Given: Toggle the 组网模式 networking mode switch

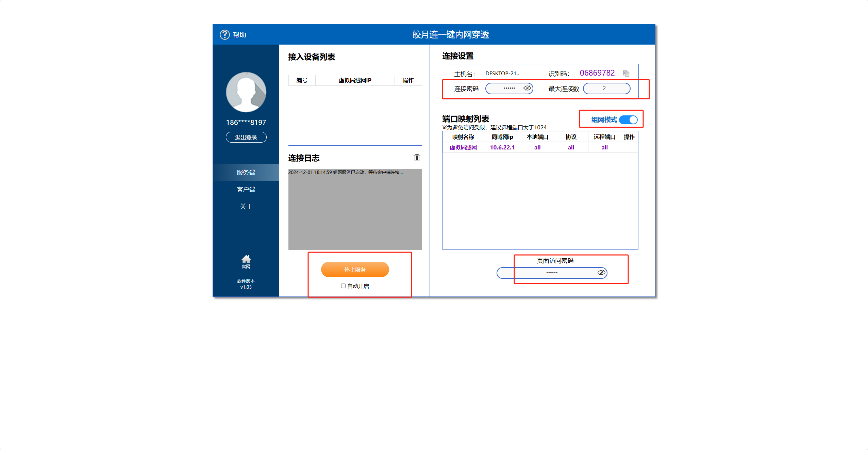Looking at the screenshot, I should (628, 120).
